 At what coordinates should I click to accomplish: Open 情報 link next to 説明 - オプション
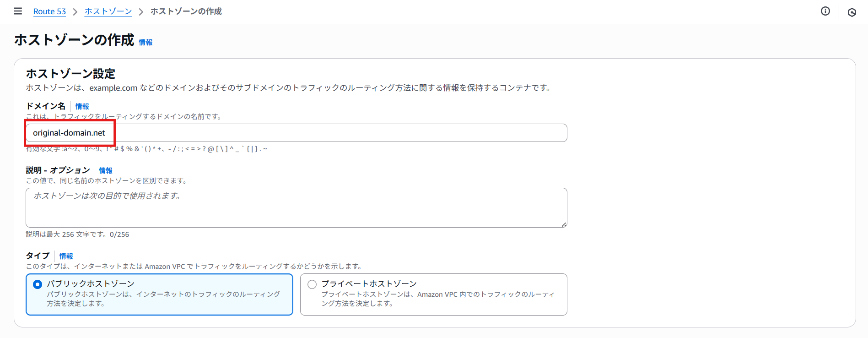[x=106, y=170]
